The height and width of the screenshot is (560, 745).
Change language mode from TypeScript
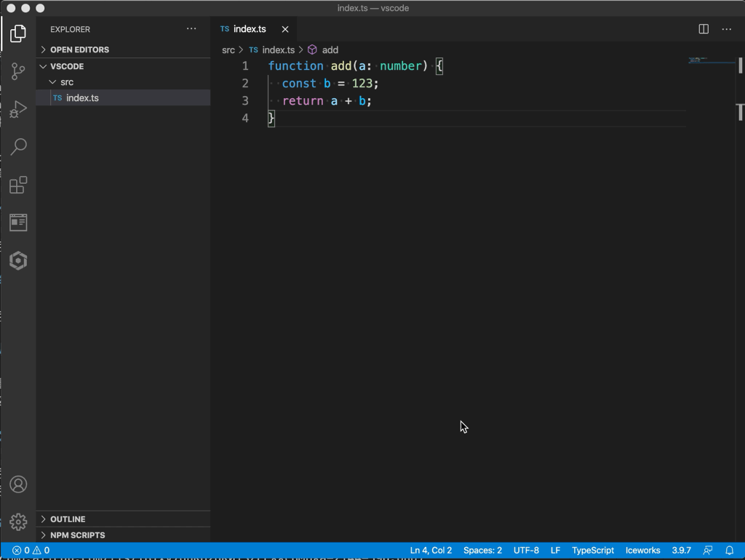click(x=592, y=551)
